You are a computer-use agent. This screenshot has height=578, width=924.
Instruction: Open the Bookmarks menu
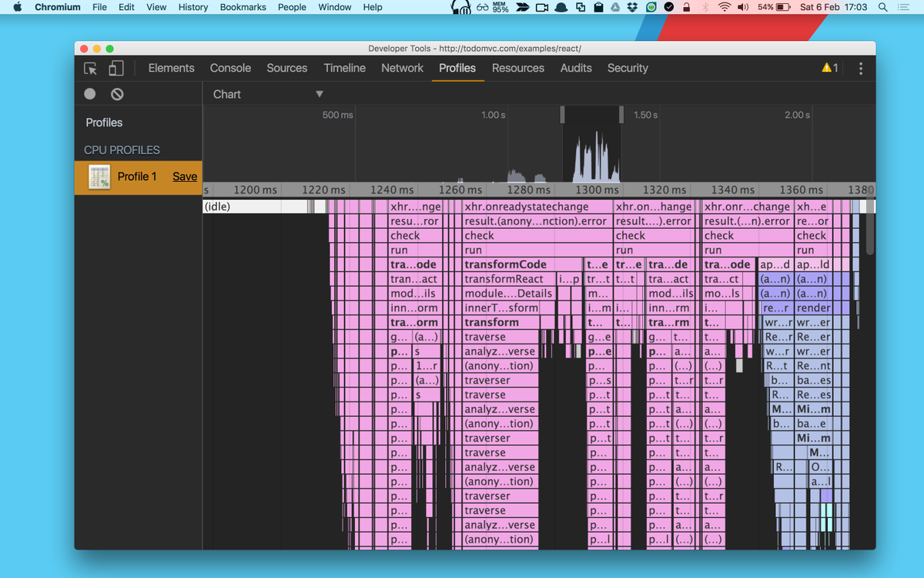(x=243, y=7)
